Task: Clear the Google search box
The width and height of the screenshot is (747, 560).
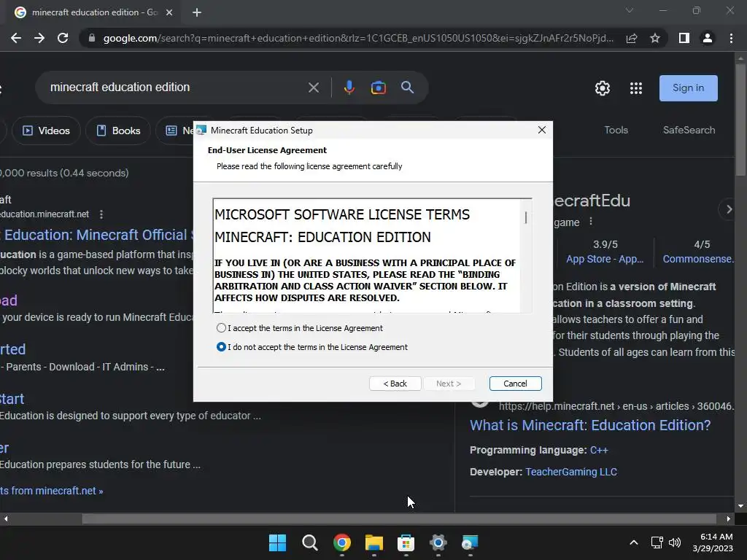Action: 314,87
